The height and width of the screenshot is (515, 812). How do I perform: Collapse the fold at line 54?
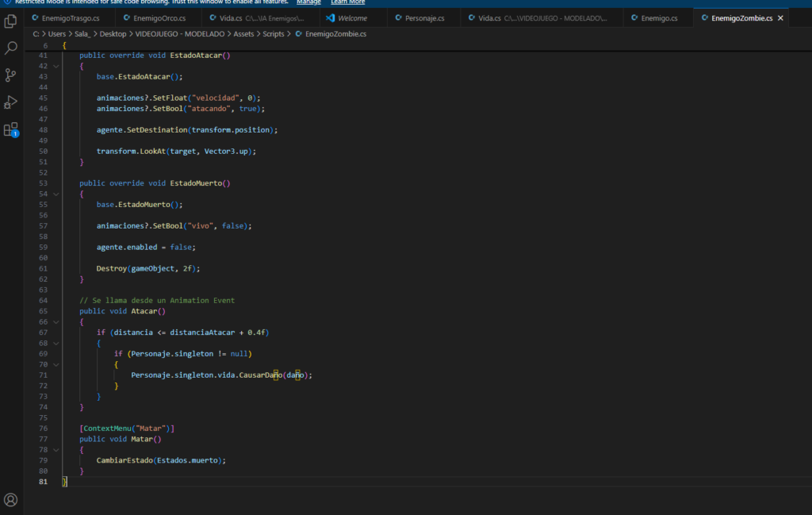[56, 194]
